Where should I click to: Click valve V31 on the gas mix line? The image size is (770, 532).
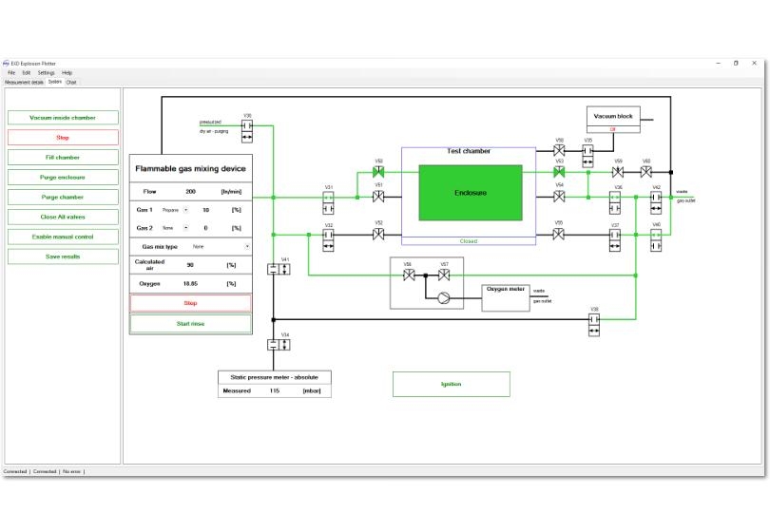point(329,202)
